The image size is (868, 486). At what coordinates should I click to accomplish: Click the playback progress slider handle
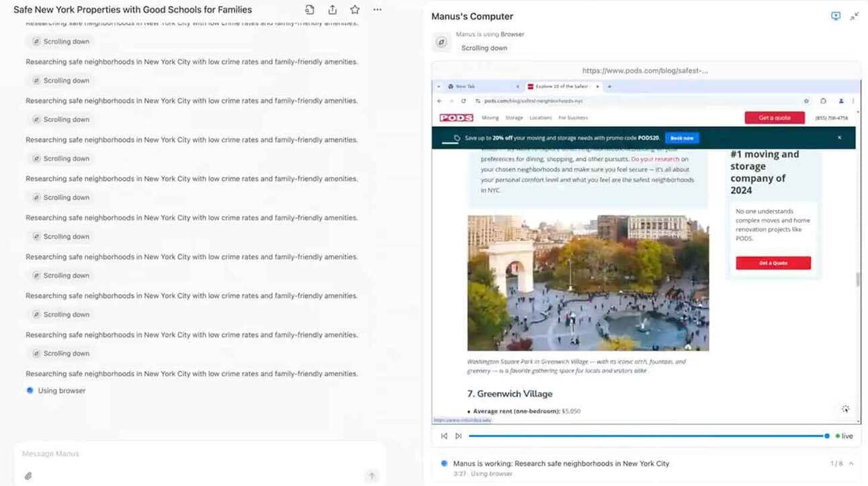click(x=827, y=436)
